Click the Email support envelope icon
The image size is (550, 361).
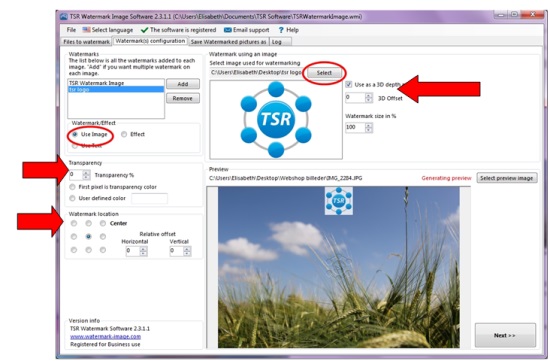228,30
